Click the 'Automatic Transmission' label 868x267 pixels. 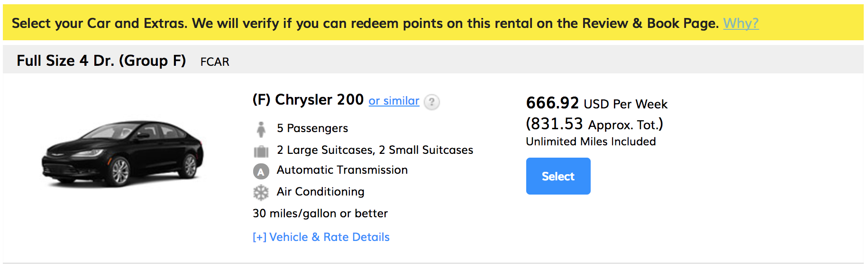point(342,170)
